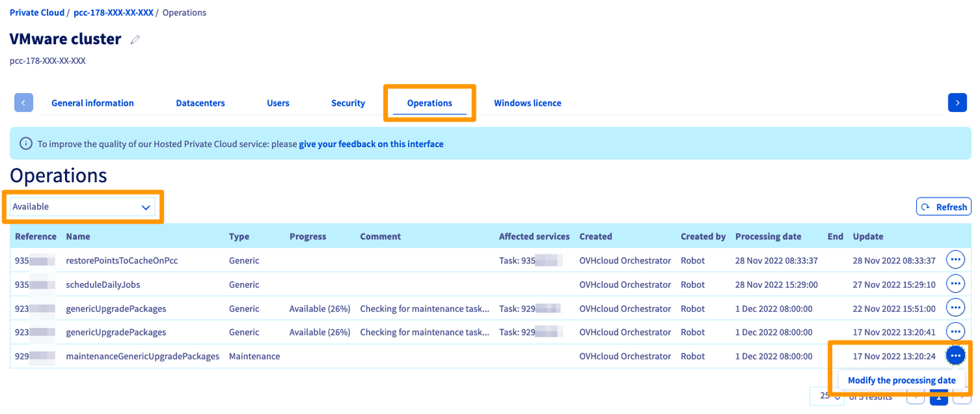
Task: Go to the Users tab
Action: pyautogui.click(x=278, y=103)
